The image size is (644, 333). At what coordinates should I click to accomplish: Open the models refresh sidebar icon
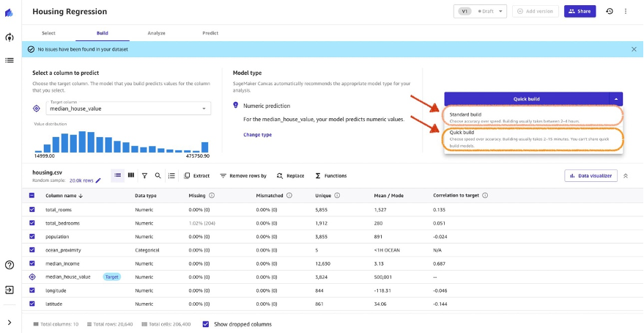pyautogui.click(x=9, y=37)
